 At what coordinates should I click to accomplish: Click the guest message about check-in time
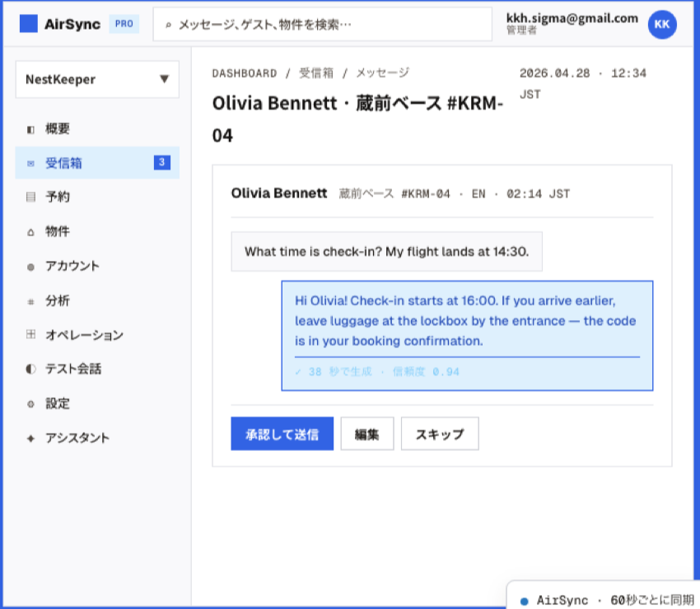(x=386, y=252)
